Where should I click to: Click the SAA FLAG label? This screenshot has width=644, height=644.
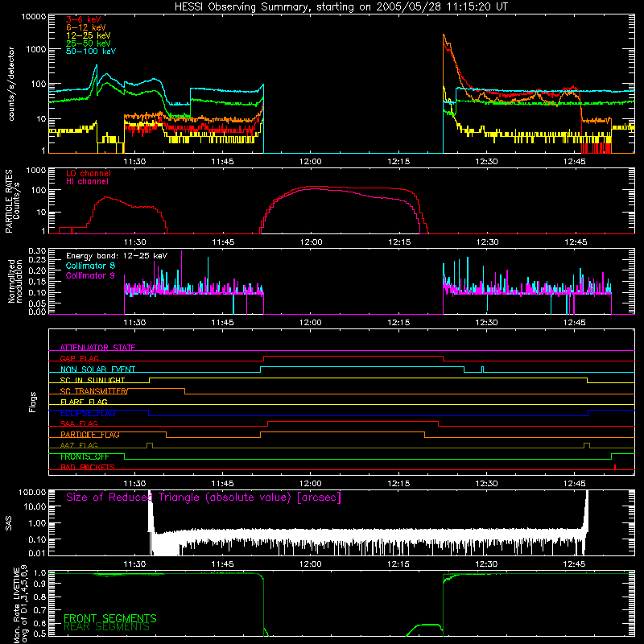(79, 423)
